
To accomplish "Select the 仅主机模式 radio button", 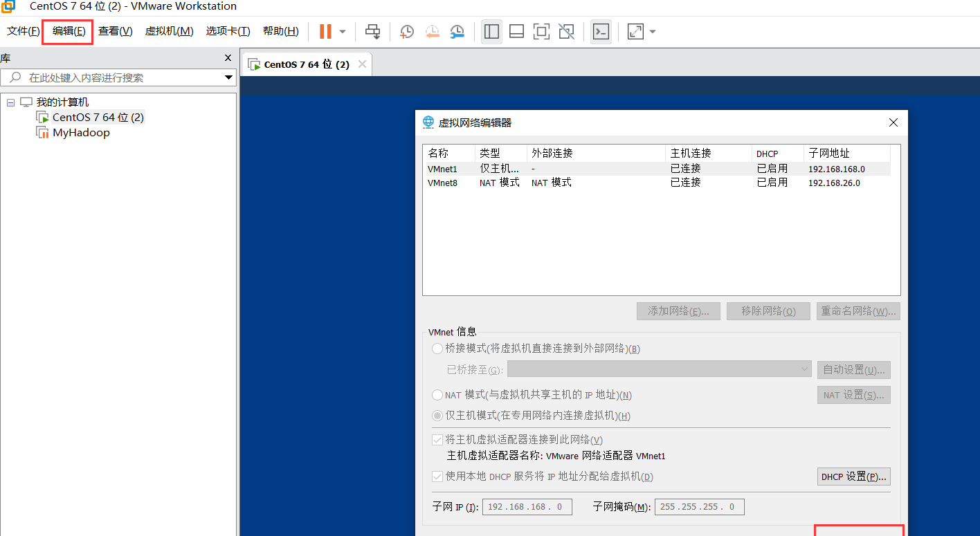I will click(x=437, y=416).
